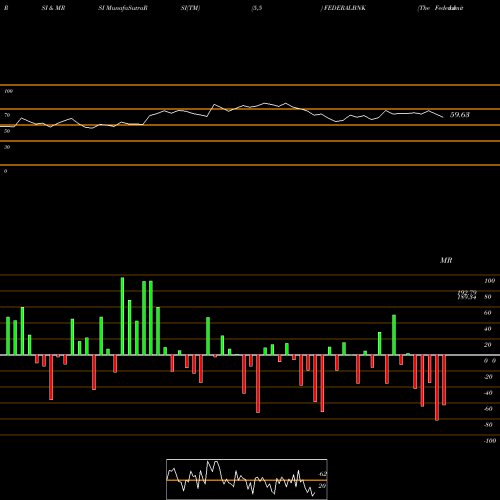Click the 60 label on the MR axis
Image resolution: width=500 pixels, height=500 pixels.
tap(488, 313)
